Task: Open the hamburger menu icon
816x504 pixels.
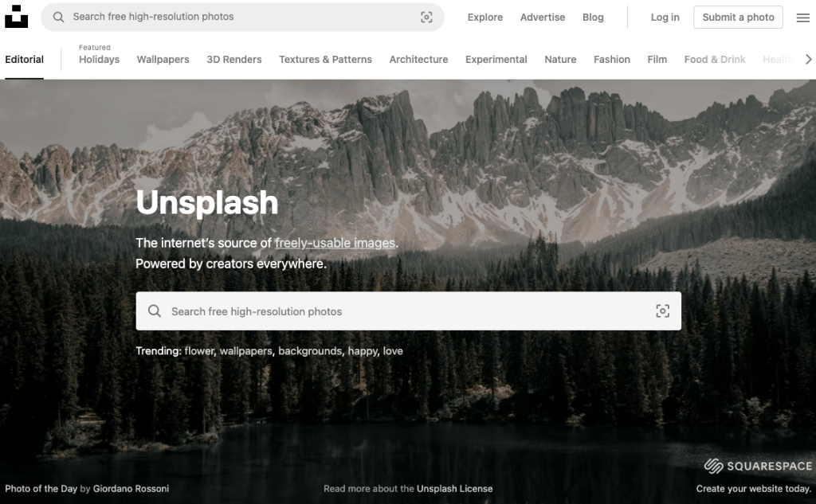Action: click(802, 18)
